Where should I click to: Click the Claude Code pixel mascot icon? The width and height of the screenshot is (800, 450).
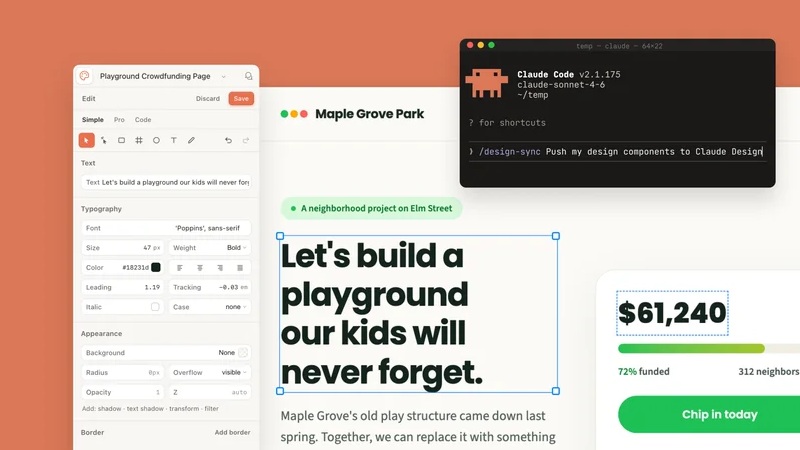point(487,83)
